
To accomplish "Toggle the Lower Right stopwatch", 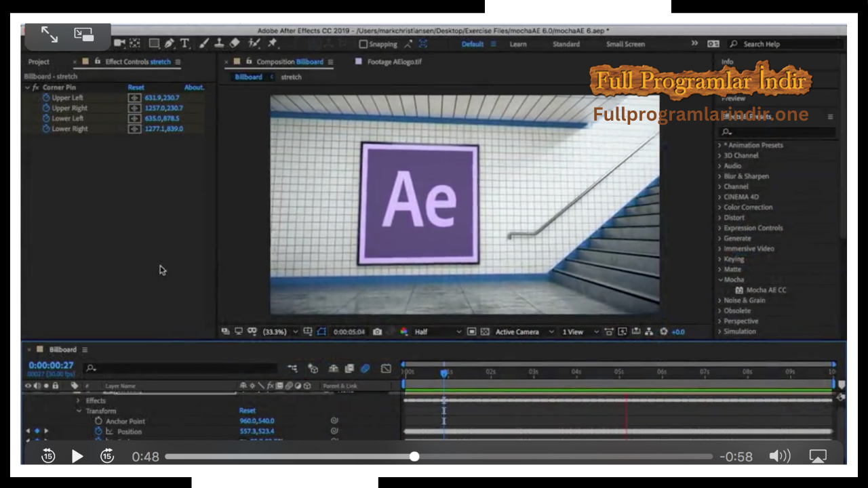I will pos(46,129).
